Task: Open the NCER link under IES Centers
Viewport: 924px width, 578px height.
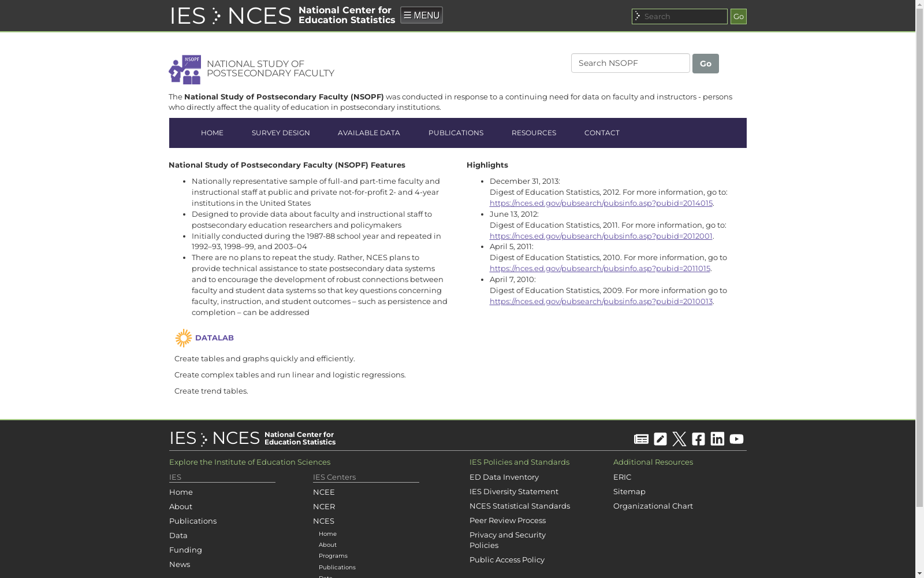Action: (324, 506)
